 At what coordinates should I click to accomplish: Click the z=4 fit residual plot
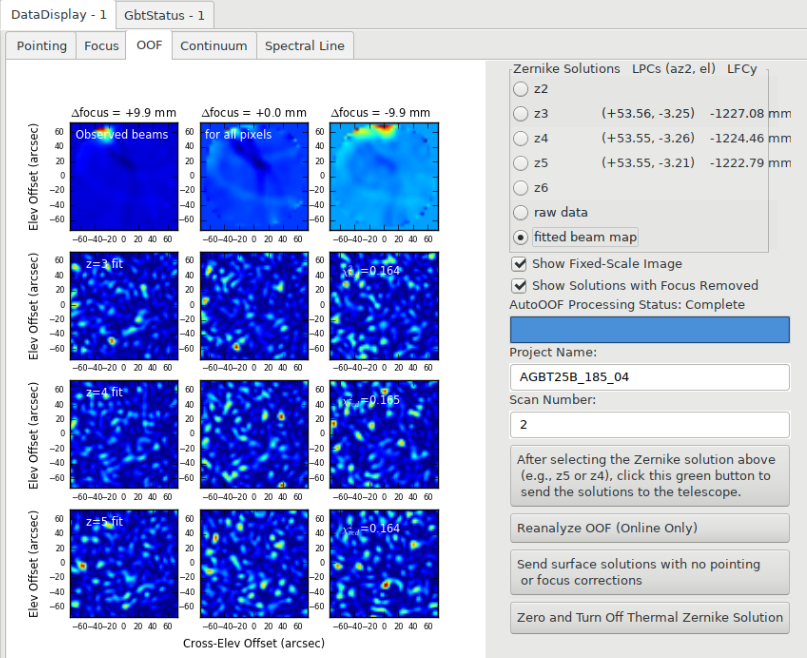click(x=124, y=435)
